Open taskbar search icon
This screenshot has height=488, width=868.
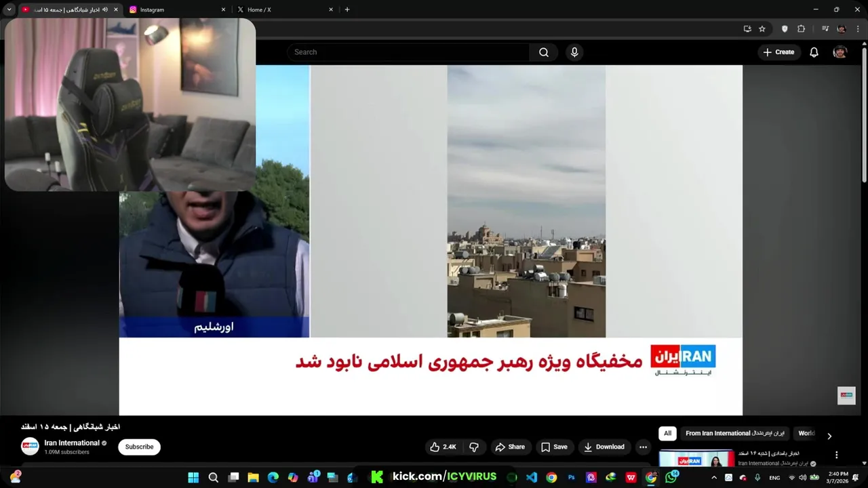coord(213,477)
